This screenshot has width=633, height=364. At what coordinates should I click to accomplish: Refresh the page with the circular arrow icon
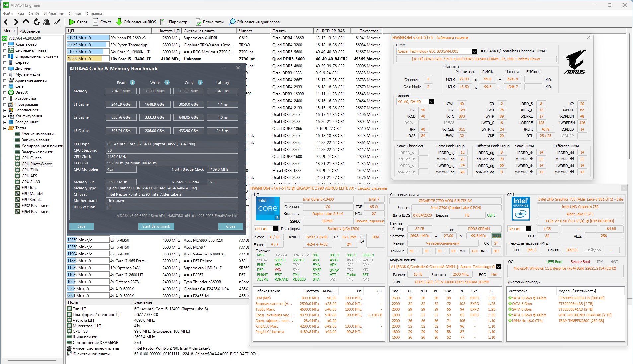[x=37, y=22]
